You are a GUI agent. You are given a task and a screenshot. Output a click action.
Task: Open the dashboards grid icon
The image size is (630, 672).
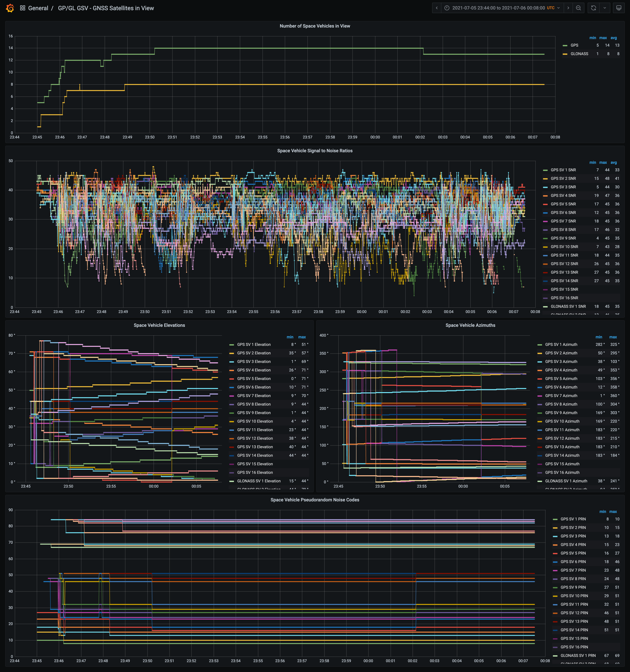23,8
